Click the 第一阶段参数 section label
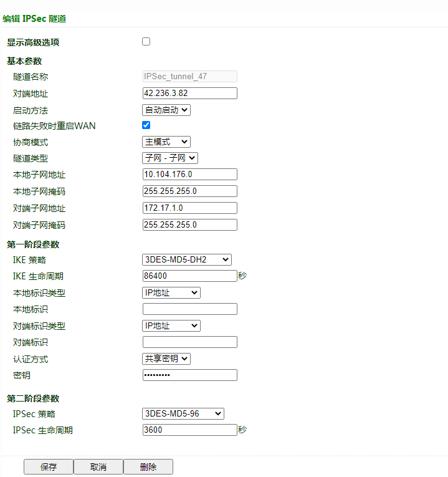The image size is (448, 477). pos(33,244)
